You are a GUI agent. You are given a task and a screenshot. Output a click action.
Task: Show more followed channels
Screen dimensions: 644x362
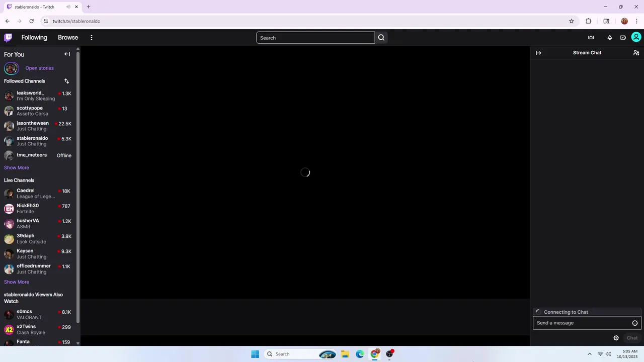point(17,167)
